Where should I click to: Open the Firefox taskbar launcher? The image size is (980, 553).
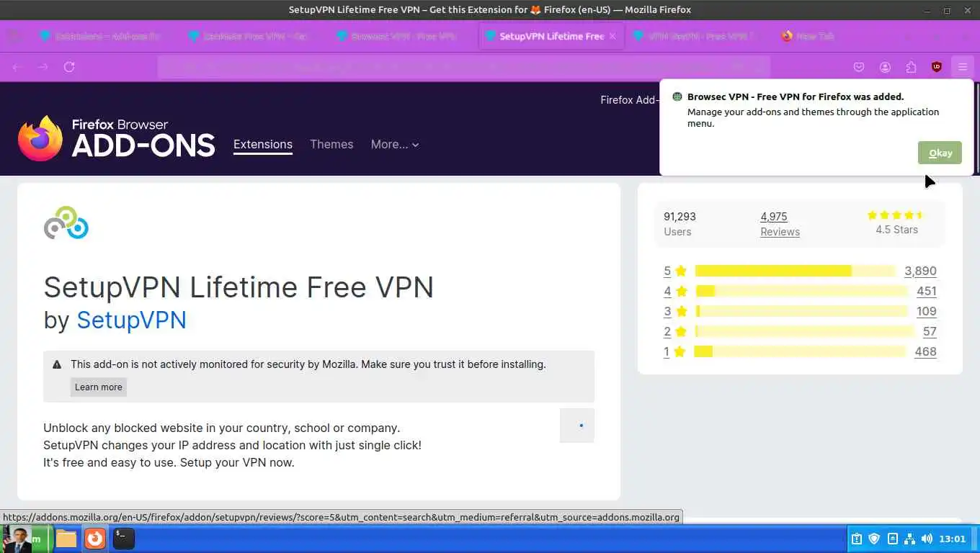tap(95, 538)
